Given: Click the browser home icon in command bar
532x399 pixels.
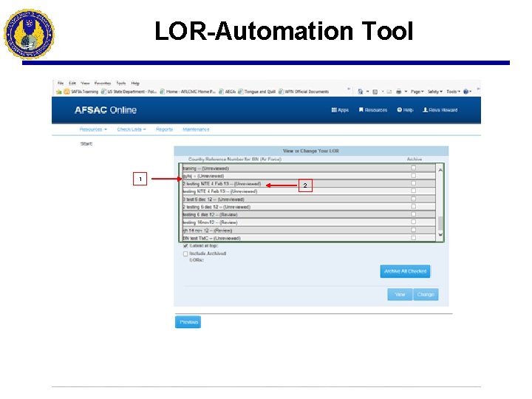Looking at the screenshot, I should click(x=360, y=92).
